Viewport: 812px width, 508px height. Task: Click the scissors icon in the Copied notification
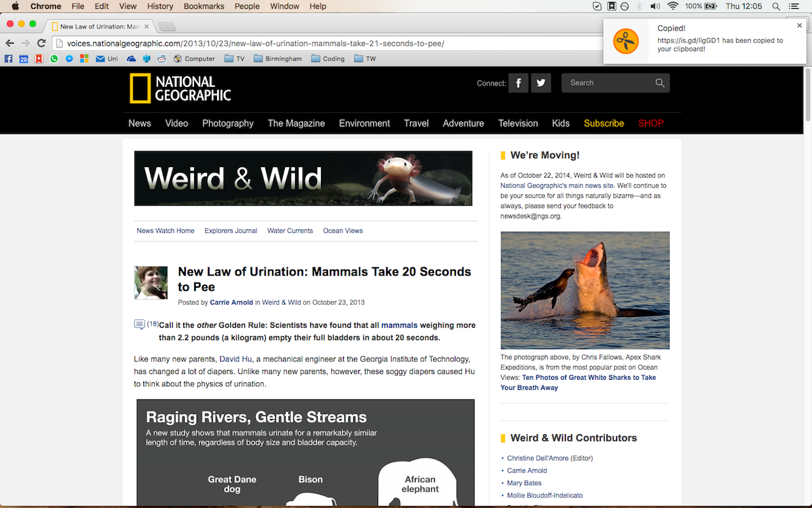pyautogui.click(x=625, y=41)
